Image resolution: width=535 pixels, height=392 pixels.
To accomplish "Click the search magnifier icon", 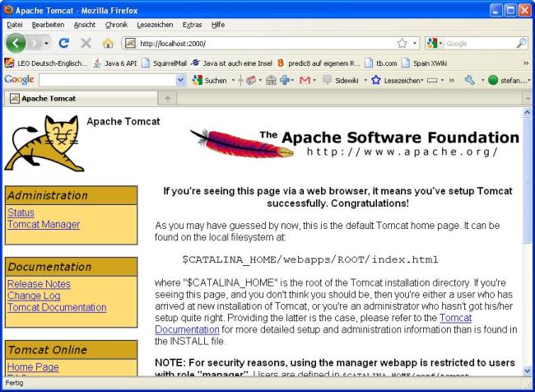I will click(x=521, y=43).
